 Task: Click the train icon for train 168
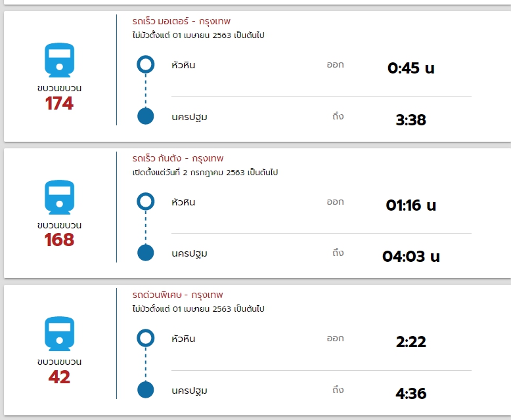[x=59, y=198]
